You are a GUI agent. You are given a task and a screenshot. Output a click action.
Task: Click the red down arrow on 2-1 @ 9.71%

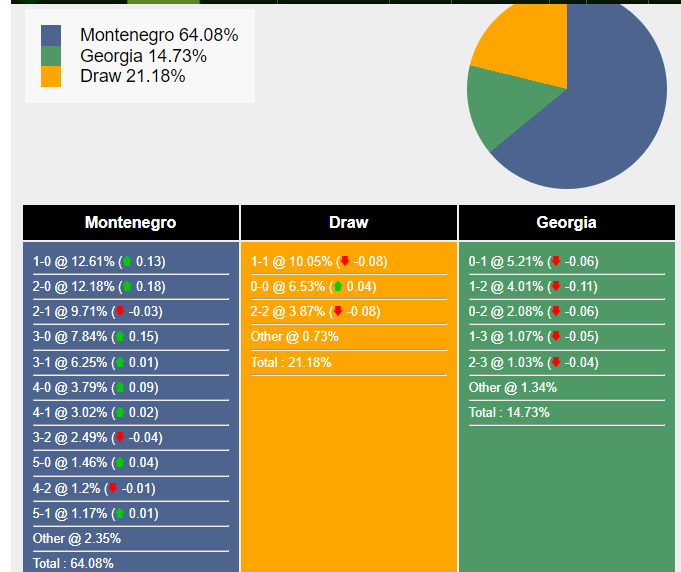pos(120,312)
